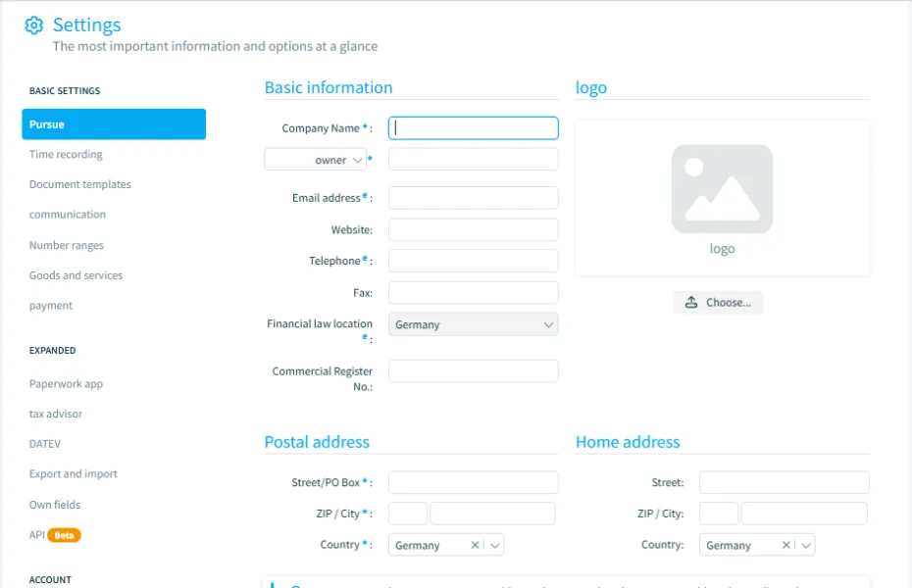Click the Settings gear icon
This screenshot has width=912, height=588.
(33, 24)
